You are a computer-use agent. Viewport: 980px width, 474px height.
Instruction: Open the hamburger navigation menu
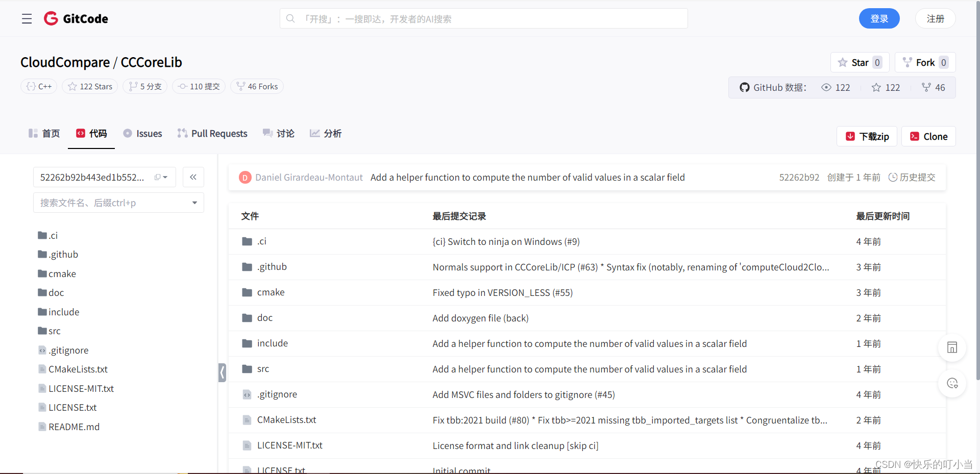[x=27, y=18]
